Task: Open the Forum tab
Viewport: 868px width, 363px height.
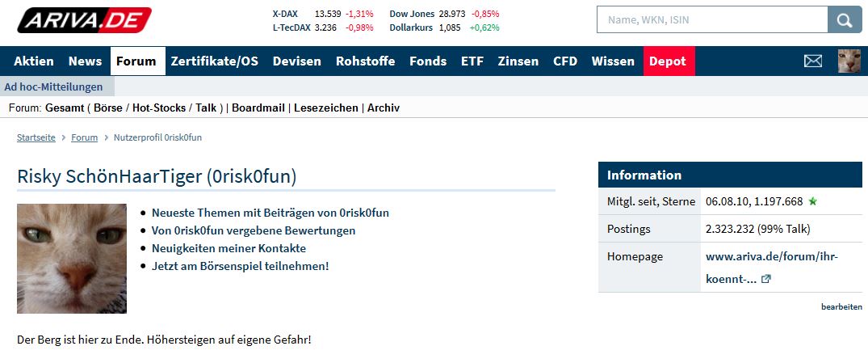Action: point(136,61)
